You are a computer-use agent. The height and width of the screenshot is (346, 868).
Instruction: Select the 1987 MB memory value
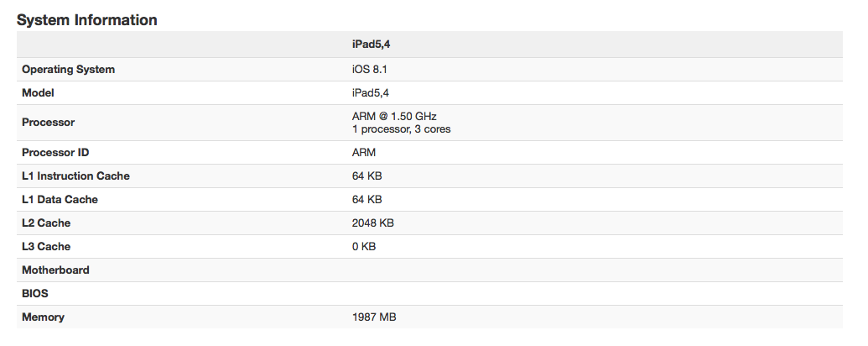[x=374, y=317]
